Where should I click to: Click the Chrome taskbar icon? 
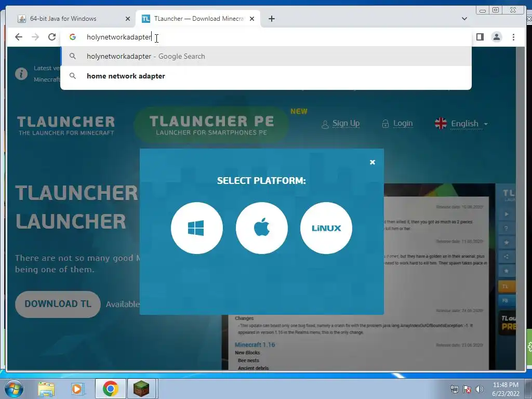111,389
